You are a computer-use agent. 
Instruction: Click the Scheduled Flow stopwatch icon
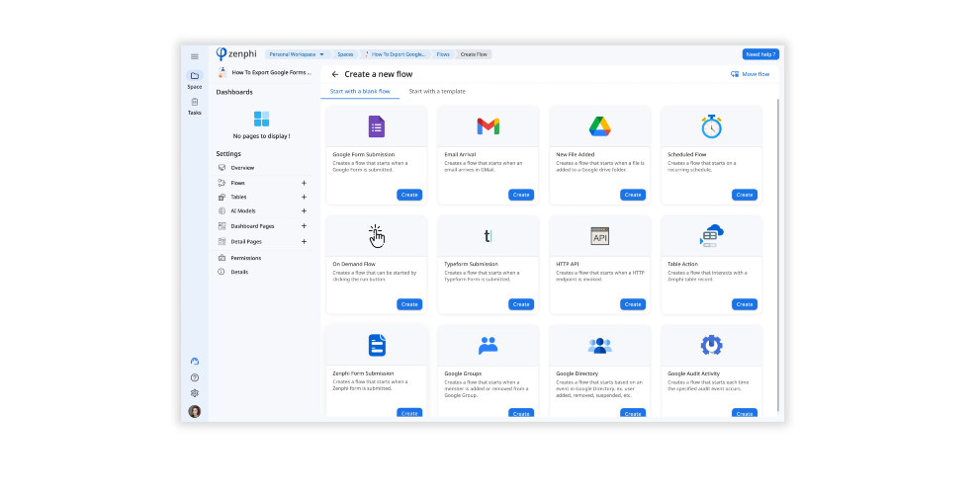click(x=711, y=126)
